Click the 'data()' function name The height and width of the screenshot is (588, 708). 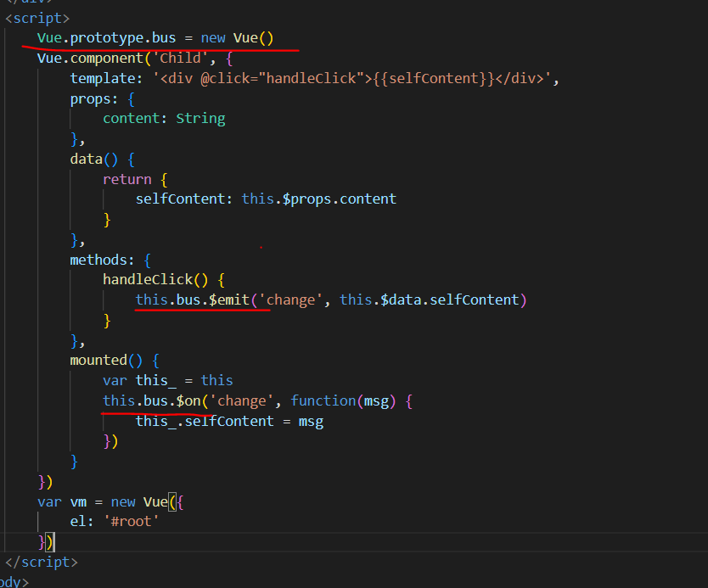click(94, 160)
